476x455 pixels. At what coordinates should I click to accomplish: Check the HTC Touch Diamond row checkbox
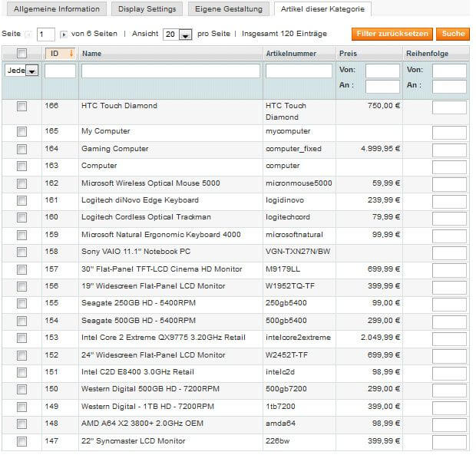click(21, 106)
